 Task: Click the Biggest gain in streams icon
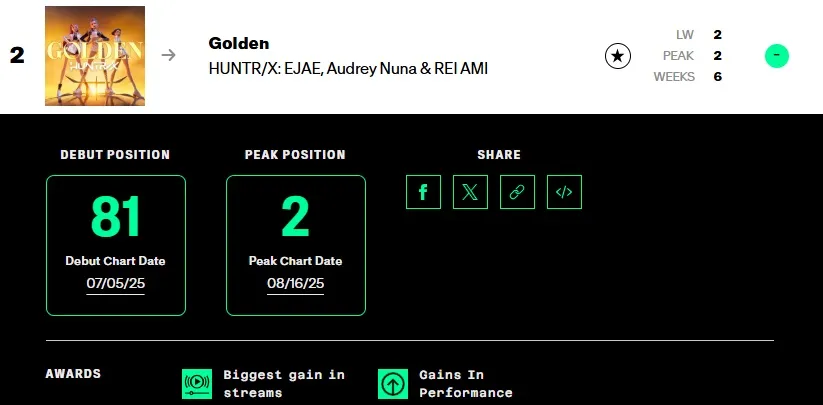click(x=197, y=384)
